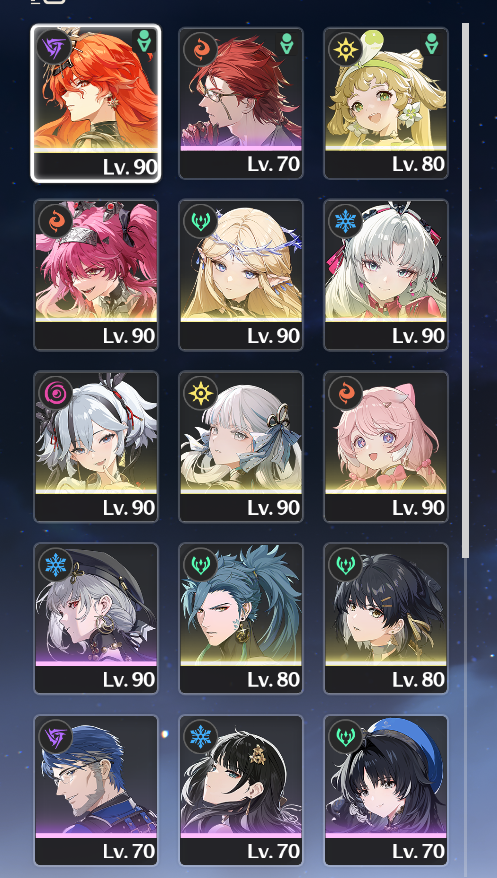Click the green team-member badge on blonde flower girl's card
Screen dimensions: 497x878
pyautogui.click(x=432, y=44)
